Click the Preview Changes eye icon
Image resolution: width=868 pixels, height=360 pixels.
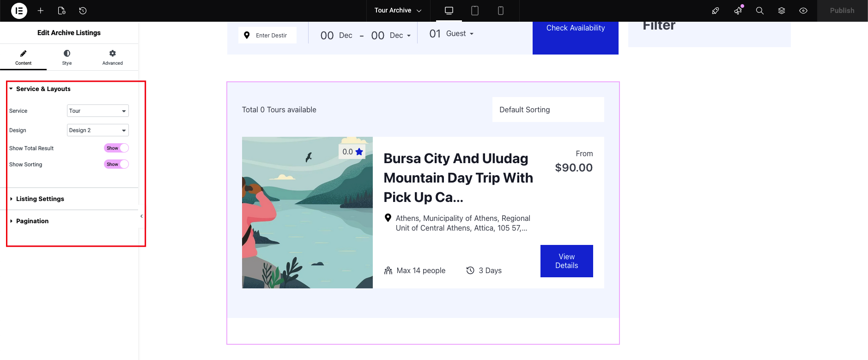(803, 10)
